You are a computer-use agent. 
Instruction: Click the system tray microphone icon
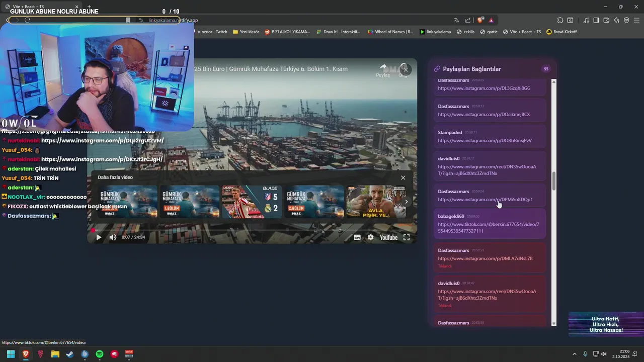click(585, 354)
